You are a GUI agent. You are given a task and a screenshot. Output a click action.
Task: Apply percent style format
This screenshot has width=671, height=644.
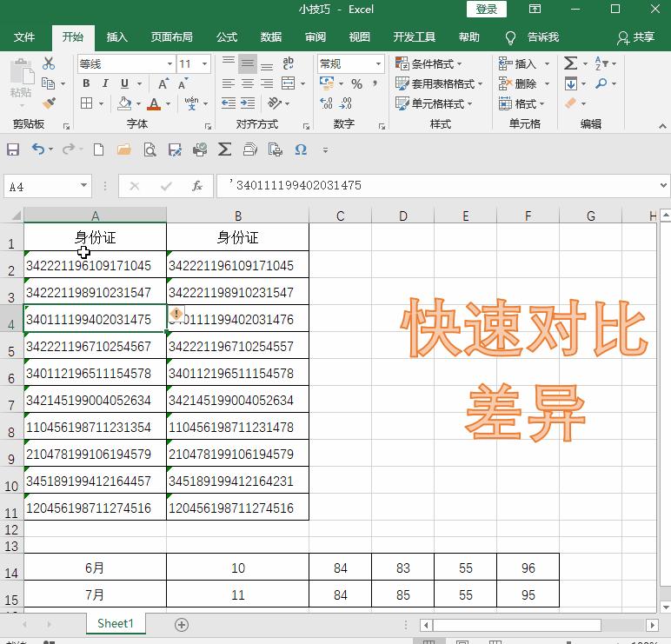click(x=356, y=84)
